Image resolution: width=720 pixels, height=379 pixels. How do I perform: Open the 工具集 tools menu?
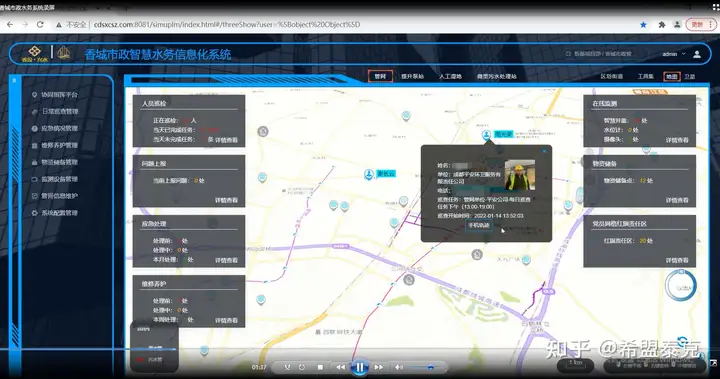pyautogui.click(x=645, y=76)
